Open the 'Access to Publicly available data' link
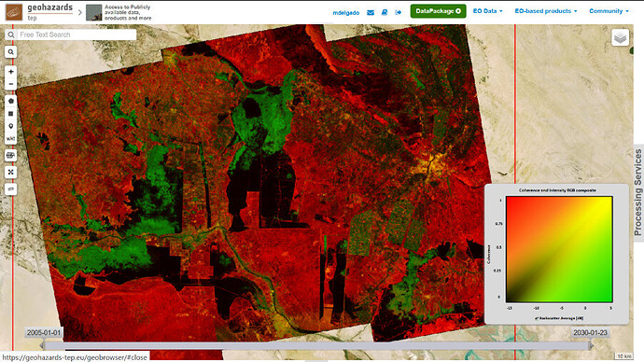Image resolution: width=644 pixels, height=362 pixels. [x=128, y=13]
